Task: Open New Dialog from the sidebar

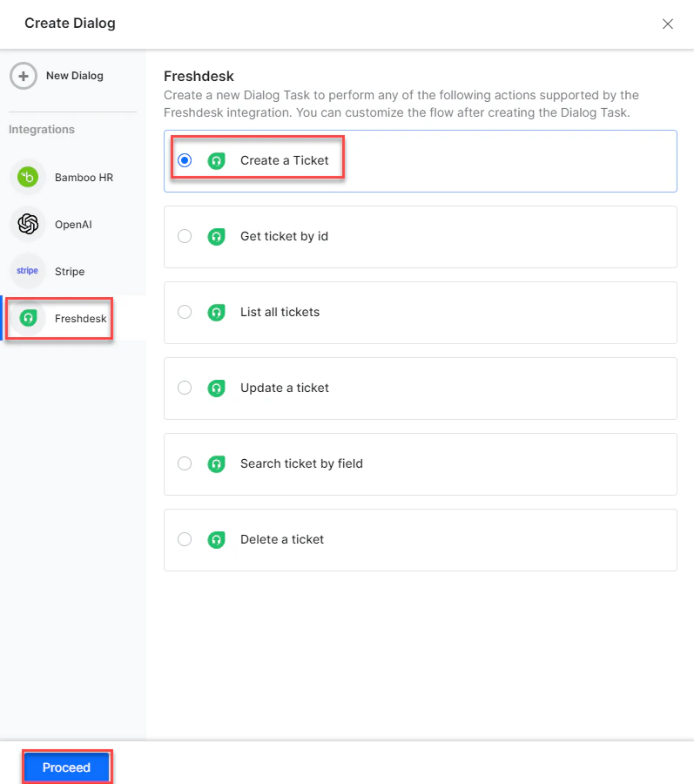Action: (x=73, y=76)
